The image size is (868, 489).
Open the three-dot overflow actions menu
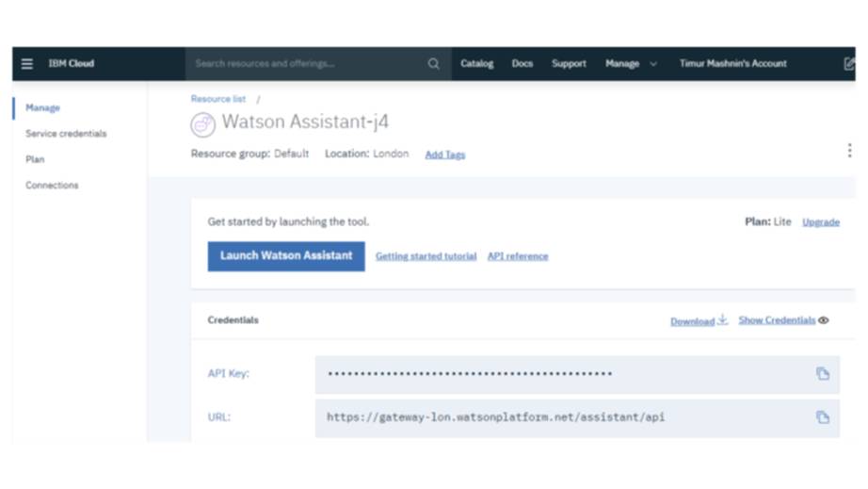848,151
